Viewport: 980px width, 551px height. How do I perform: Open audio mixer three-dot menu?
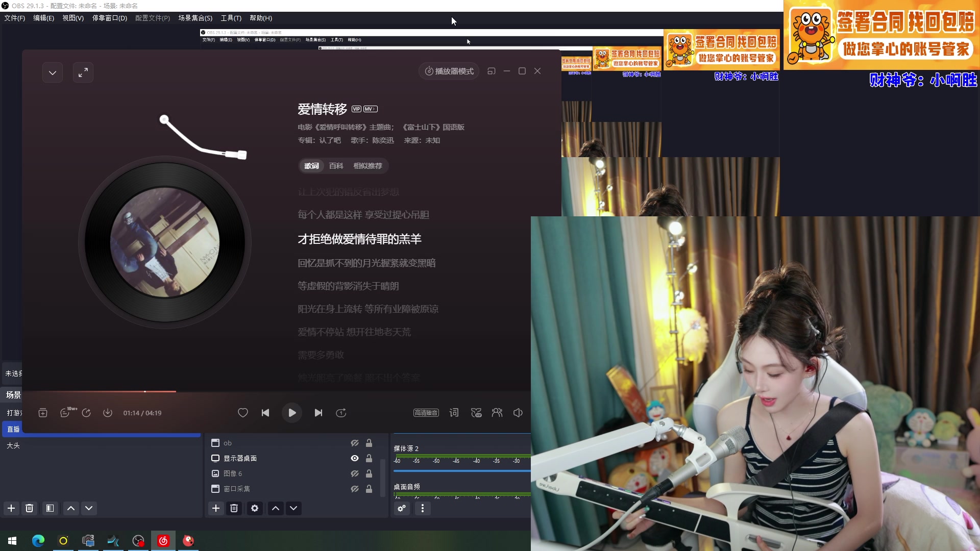[423, 508]
